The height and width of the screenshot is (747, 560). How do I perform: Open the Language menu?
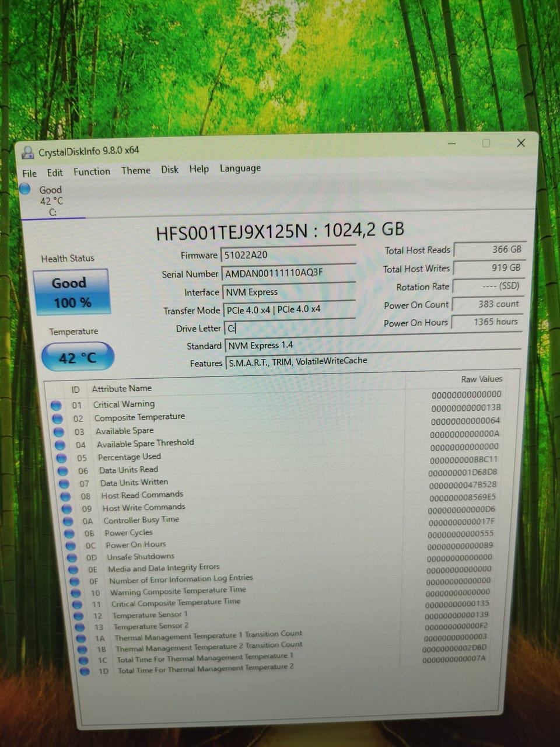point(240,168)
